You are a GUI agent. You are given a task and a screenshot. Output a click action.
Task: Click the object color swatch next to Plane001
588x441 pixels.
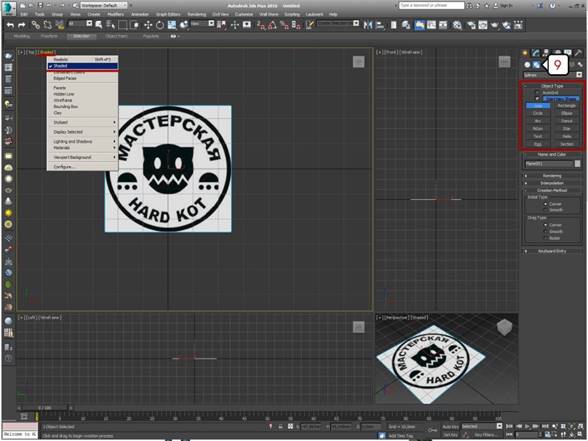(x=578, y=164)
